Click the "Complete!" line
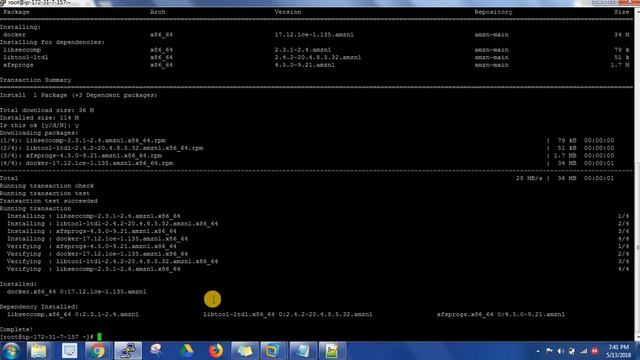Viewport: 640px width, 360px height. pyautogui.click(x=17, y=329)
